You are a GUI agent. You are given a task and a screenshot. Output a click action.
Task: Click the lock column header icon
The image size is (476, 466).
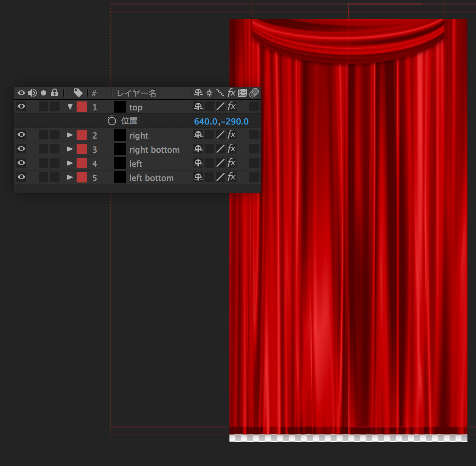pos(55,93)
